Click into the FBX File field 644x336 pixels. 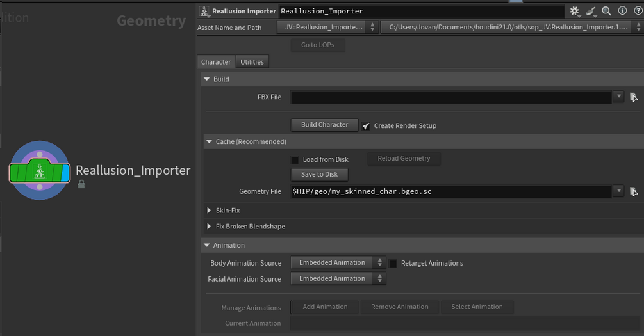[x=451, y=97]
